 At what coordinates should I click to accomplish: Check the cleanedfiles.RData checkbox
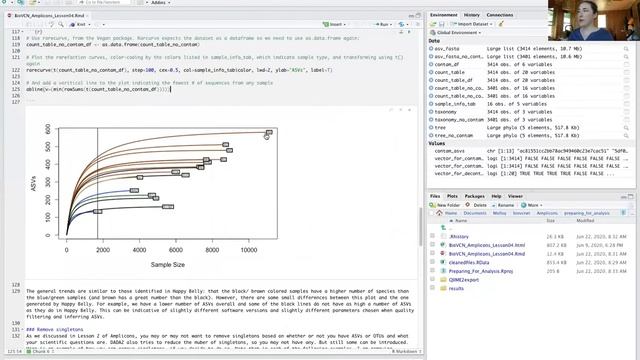[x=432, y=262]
